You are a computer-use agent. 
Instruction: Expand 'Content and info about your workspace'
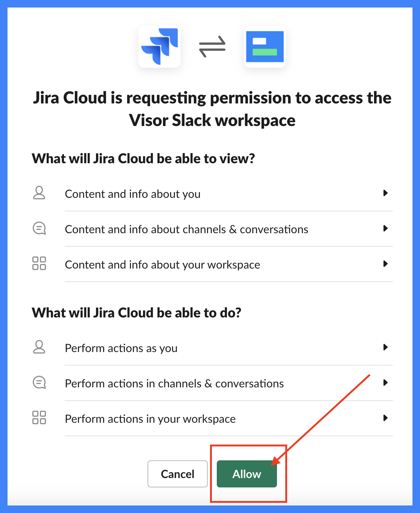tap(385, 264)
